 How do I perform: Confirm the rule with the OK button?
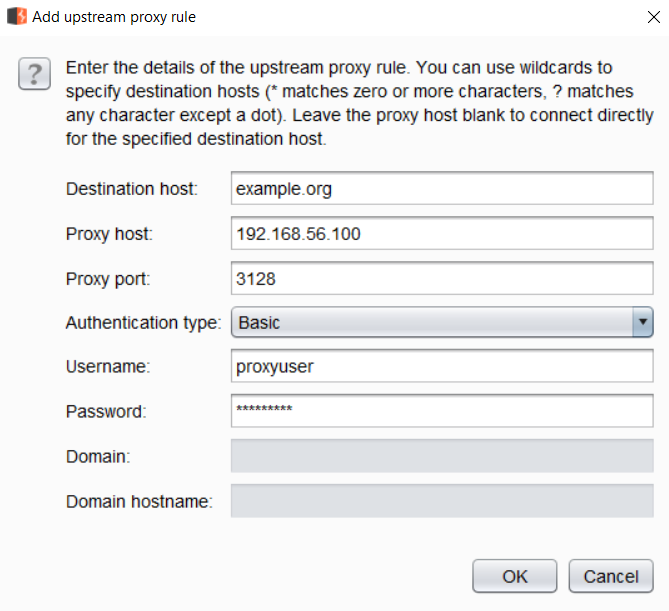click(x=514, y=576)
